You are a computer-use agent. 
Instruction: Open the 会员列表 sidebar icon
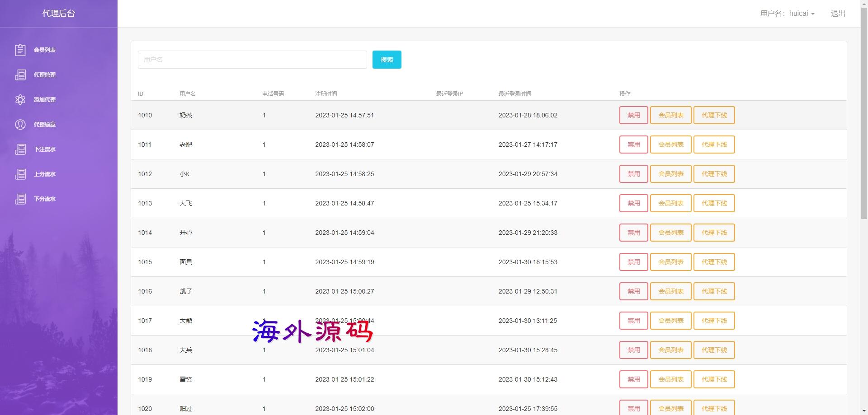pos(20,50)
